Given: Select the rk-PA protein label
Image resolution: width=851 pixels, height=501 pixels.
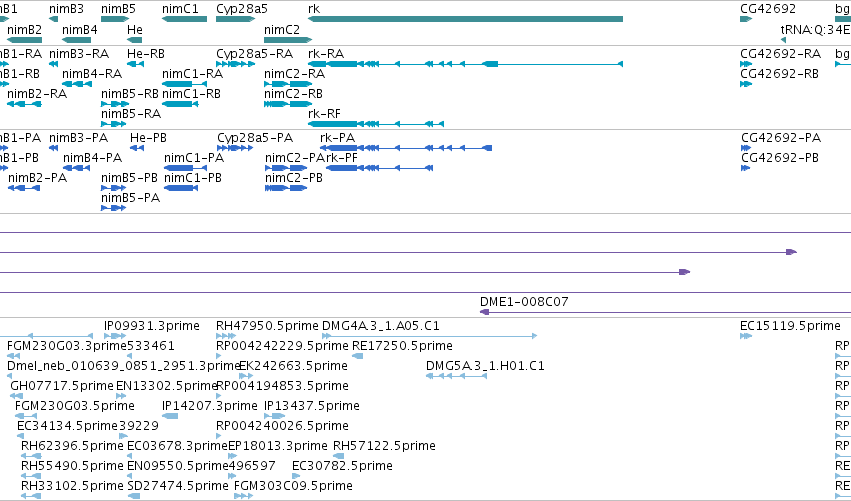Looking at the screenshot, I should [x=338, y=138].
